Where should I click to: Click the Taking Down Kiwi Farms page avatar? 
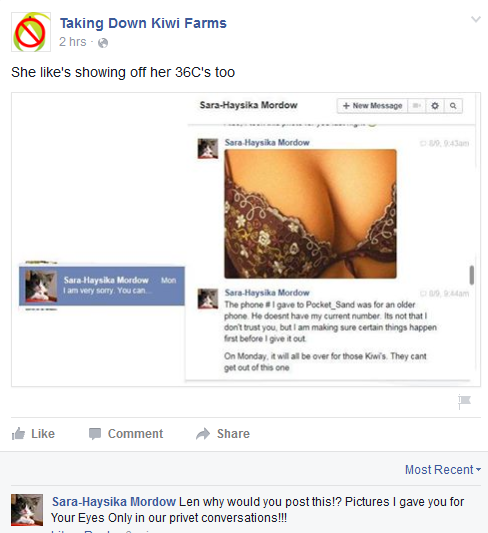[31, 32]
